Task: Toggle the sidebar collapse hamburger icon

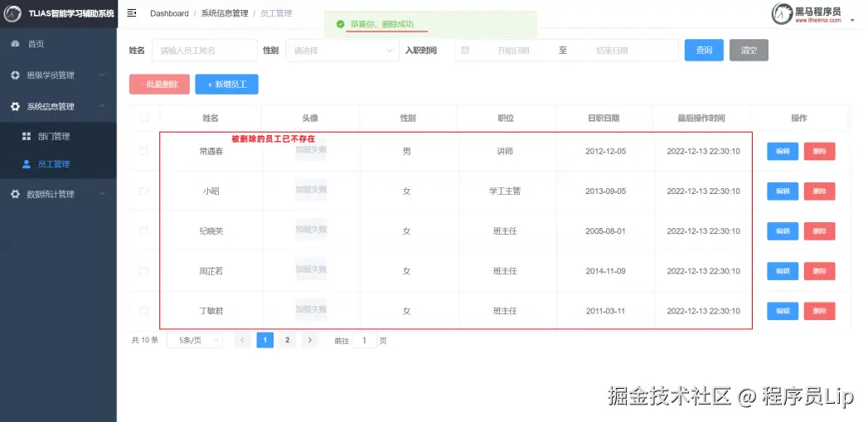Action: tap(132, 12)
